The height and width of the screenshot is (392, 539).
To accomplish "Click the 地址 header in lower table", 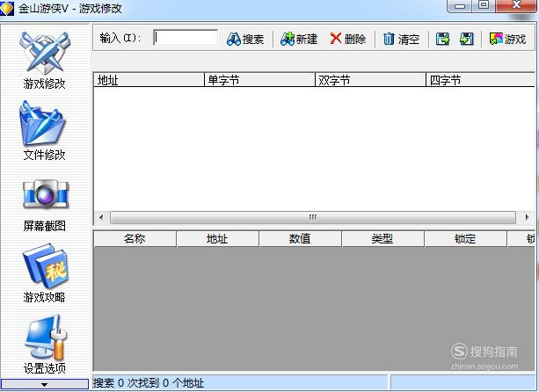I will 217,239.
